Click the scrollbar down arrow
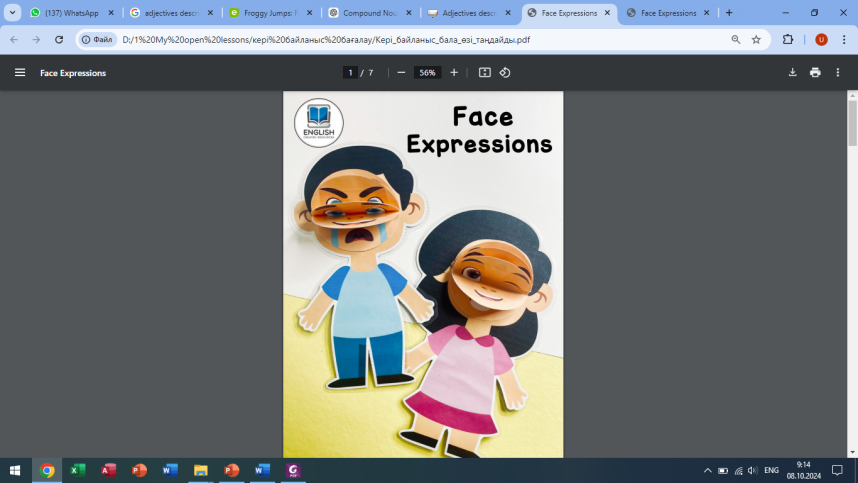Viewport: 858px width, 483px height. tap(853, 453)
